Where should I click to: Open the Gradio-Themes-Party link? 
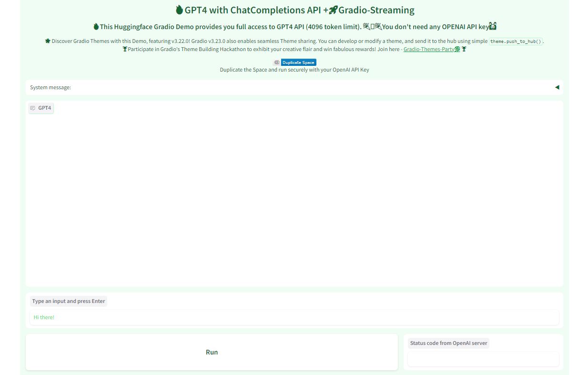(x=432, y=49)
